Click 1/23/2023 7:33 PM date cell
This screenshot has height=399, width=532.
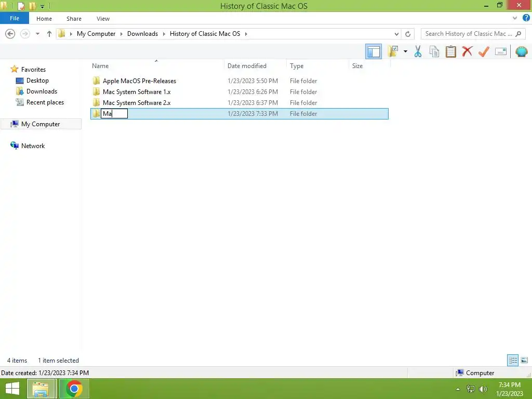252,113
